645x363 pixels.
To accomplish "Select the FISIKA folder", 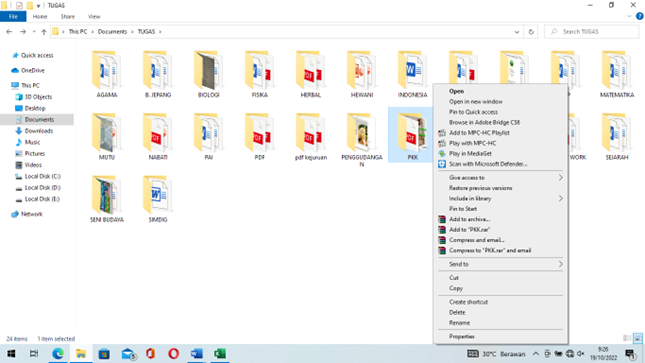I will (260, 74).
